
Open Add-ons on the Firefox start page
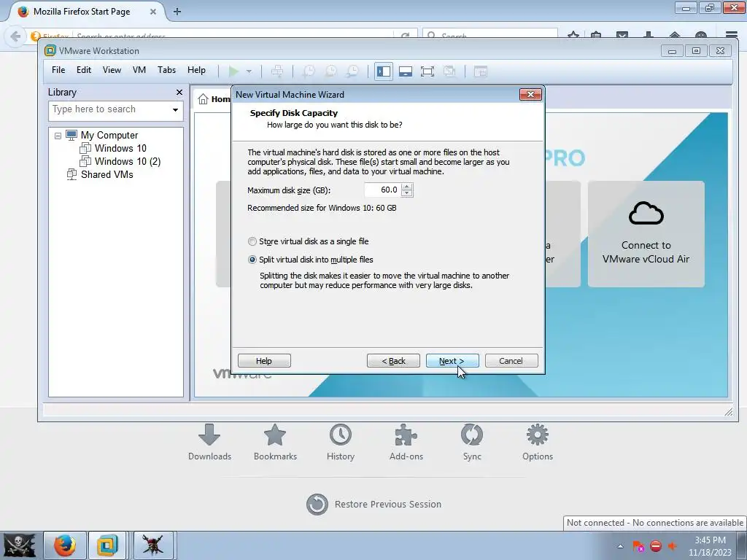coord(406,443)
